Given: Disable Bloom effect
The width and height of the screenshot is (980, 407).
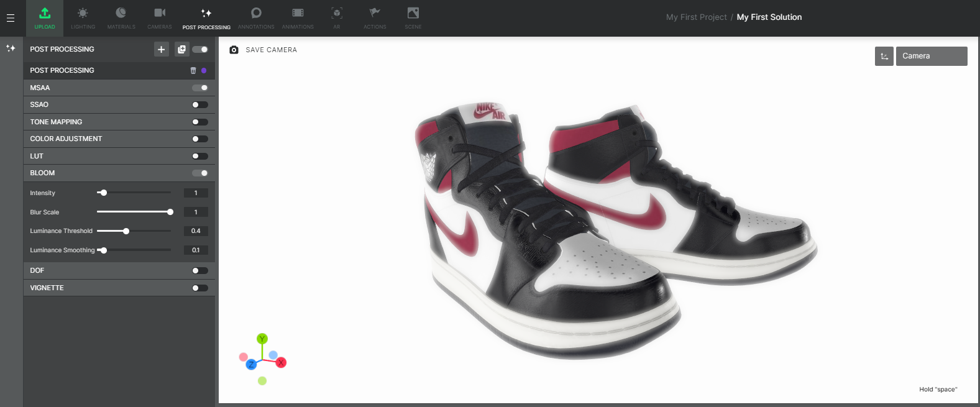Looking at the screenshot, I should click(x=200, y=173).
